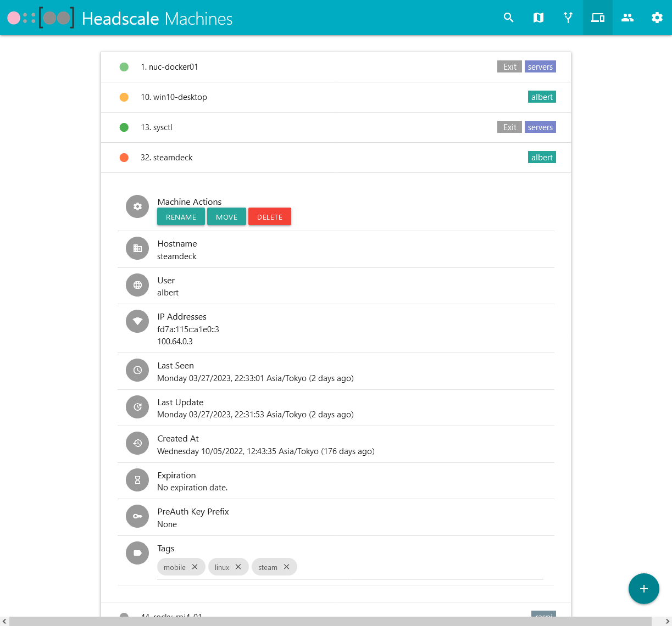Click the Last Update timestamp text
Image resolution: width=672 pixels, height=626 pixels.
(256, 415)
